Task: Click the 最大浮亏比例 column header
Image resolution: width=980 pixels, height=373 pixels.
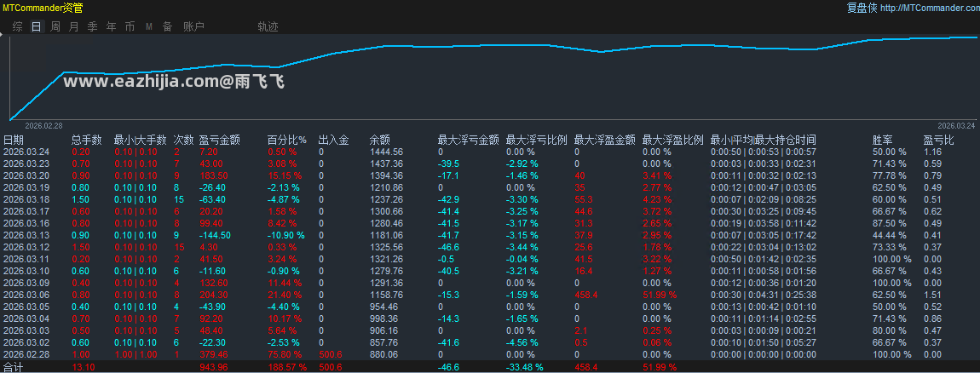Action: pos(536,140)
